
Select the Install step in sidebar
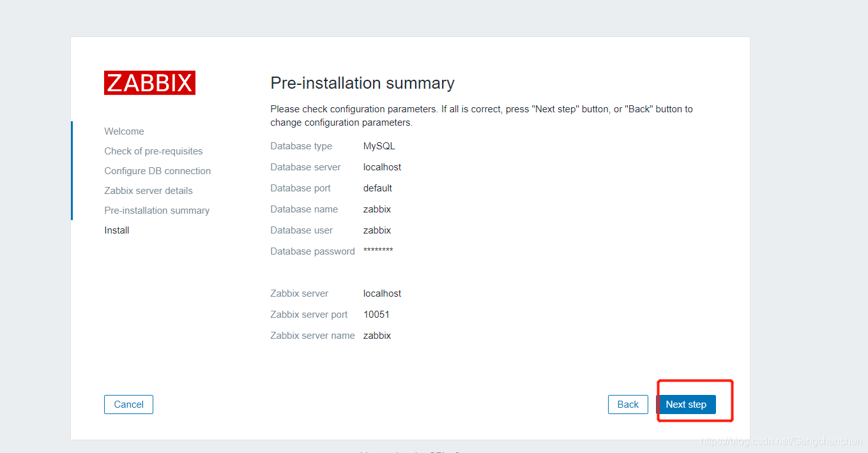point(117,230)
